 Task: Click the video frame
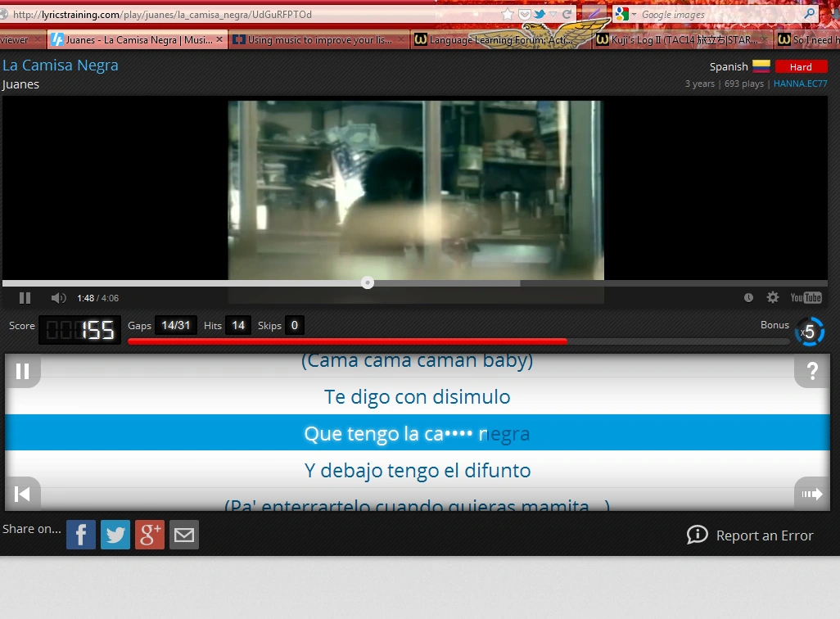(416, 190)
